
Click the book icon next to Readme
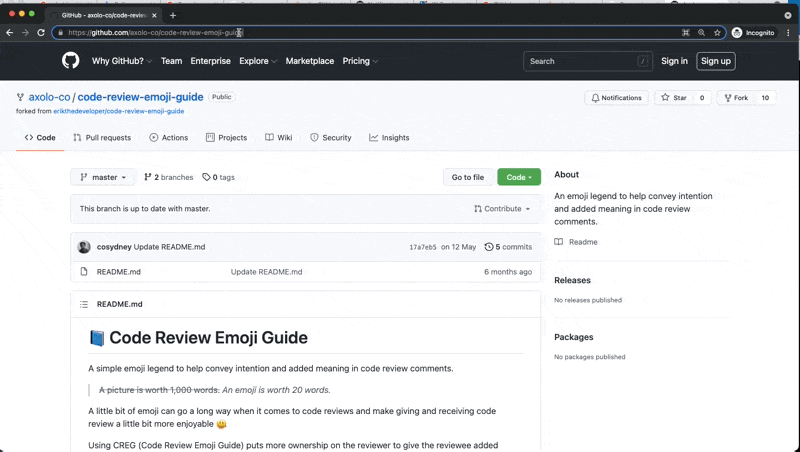(559, 242)
